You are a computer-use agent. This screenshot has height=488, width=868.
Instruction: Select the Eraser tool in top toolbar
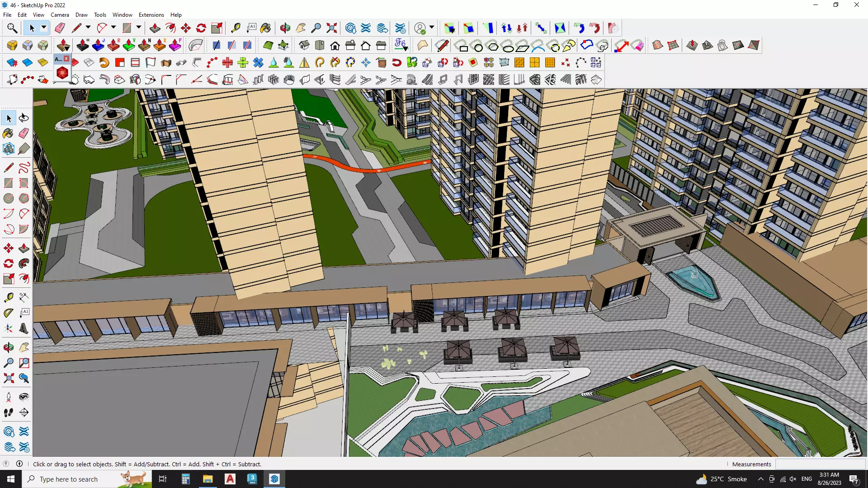point(60,28)
